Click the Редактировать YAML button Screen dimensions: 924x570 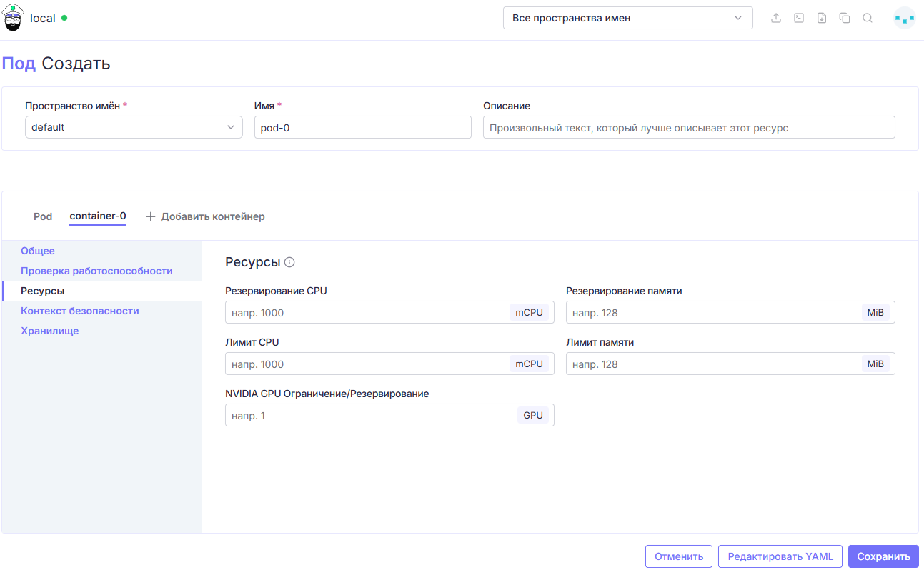pos(780,556)
